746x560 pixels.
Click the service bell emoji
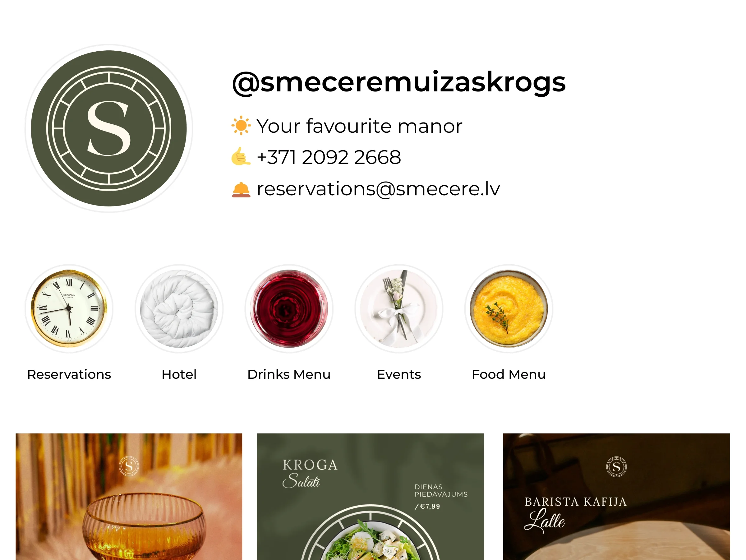241,189
